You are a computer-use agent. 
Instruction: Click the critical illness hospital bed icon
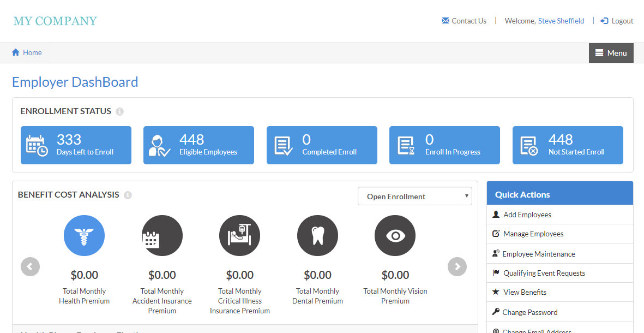click(239, 235)
